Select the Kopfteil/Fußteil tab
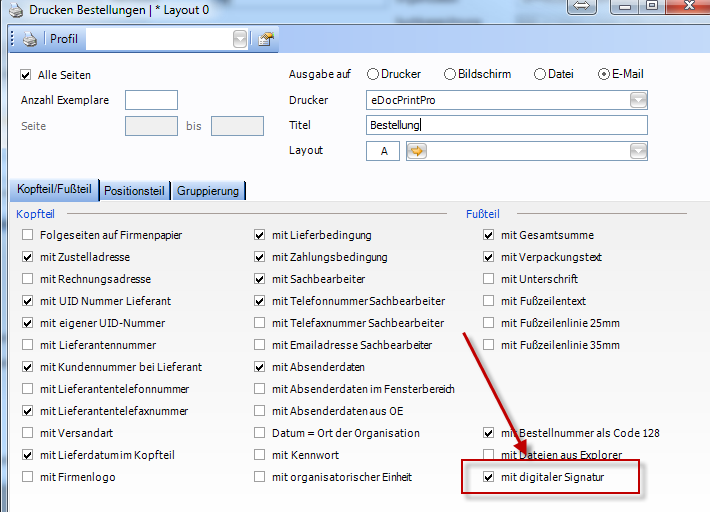The image size is (710, 512). (x=55, y=189)
